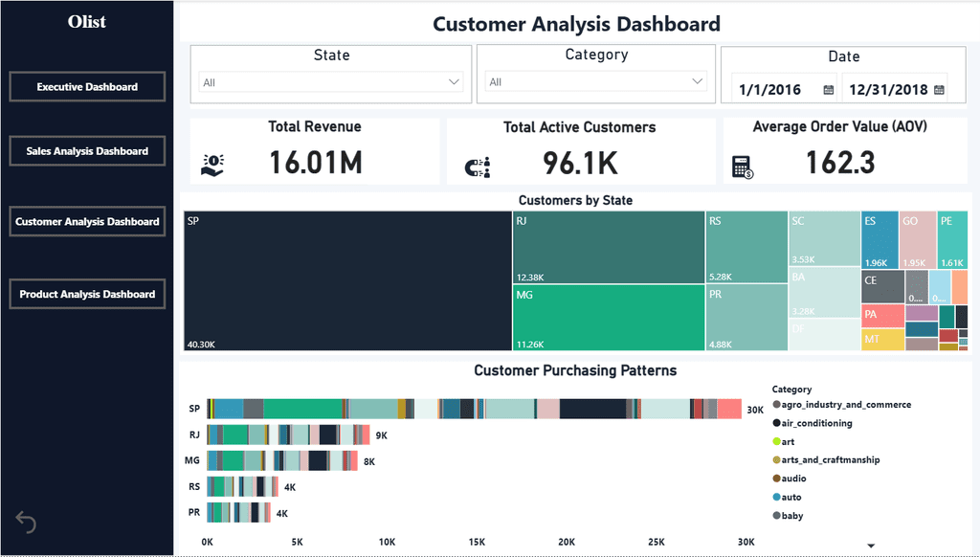Select the art legend color dot
This screenshot has width=980, height=557.
tap(777, 441)
